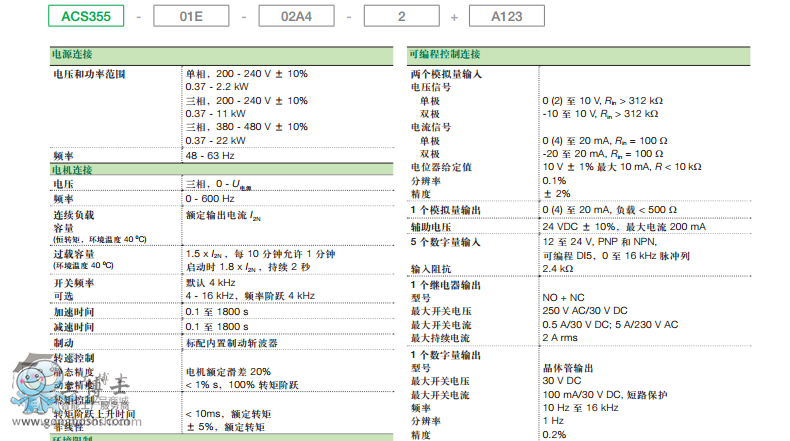Image resolution: width=790 pixels, height=441 pixels.
Task: Click the 辅助电压 row label
Action: point(432,227)
